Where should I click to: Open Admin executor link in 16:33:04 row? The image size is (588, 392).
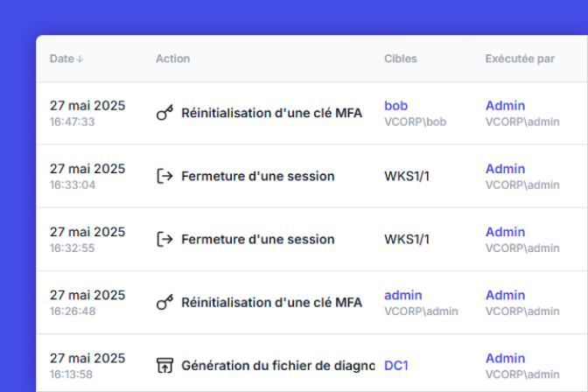coord(505,169)
